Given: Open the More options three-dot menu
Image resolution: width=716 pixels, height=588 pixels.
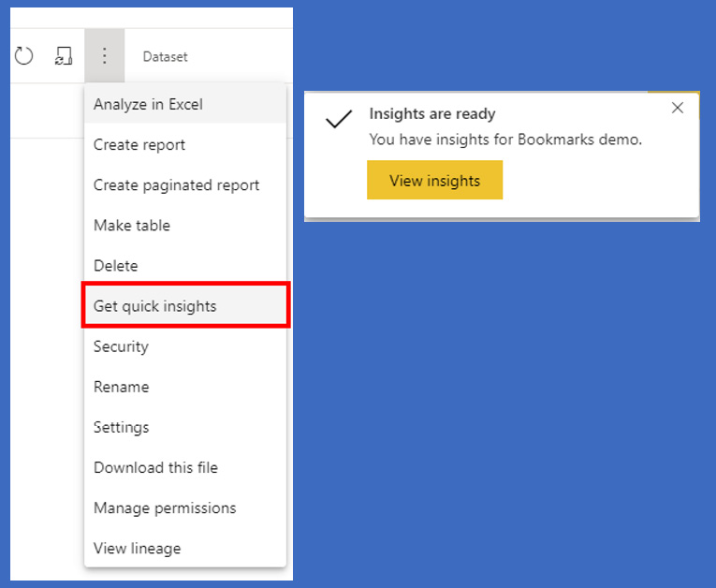Looking at the screenshot, I should pos(104,56).
